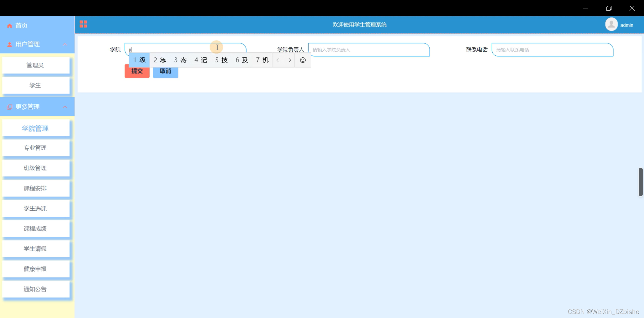Click the copy icon beside 更多管理
Image resolution: width=644 pixels, height=318 pixels.
[x=10, y=107]
